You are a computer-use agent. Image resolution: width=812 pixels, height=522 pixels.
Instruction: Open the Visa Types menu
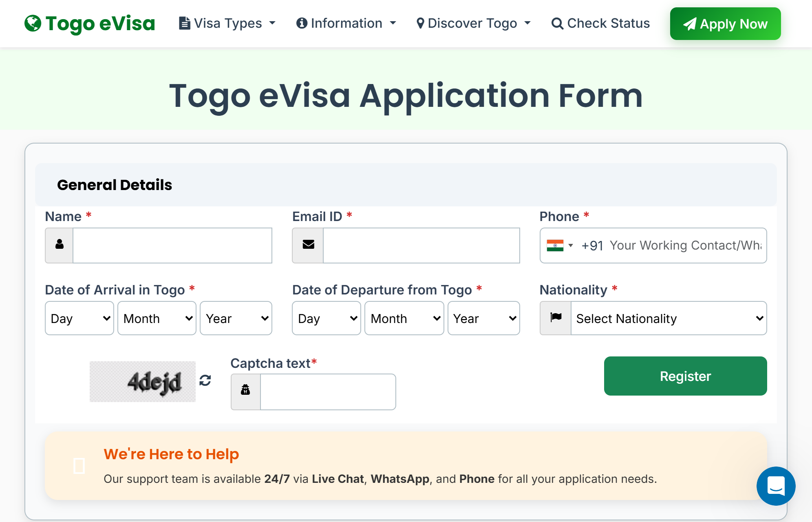click(x=227, y=23)
